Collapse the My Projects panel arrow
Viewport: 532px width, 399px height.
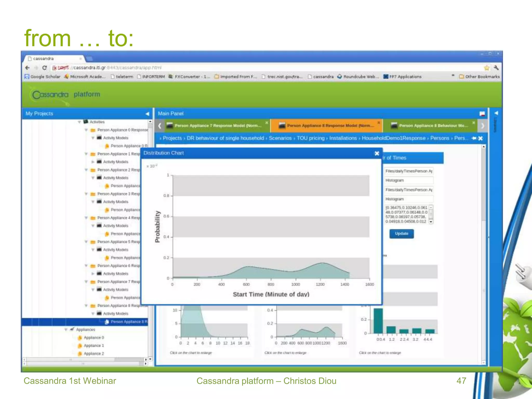pyautogui.click(x=147, y=114)
